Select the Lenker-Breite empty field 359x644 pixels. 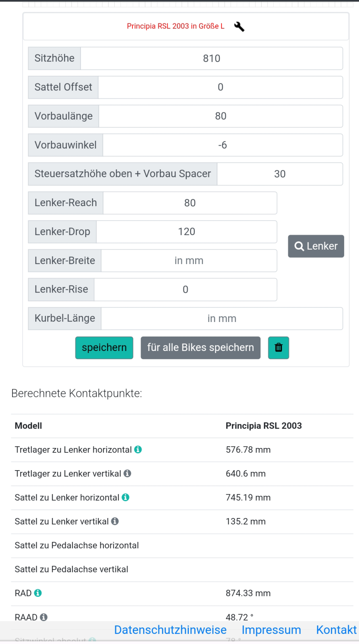pyautogui.click(x=189, y=261)
